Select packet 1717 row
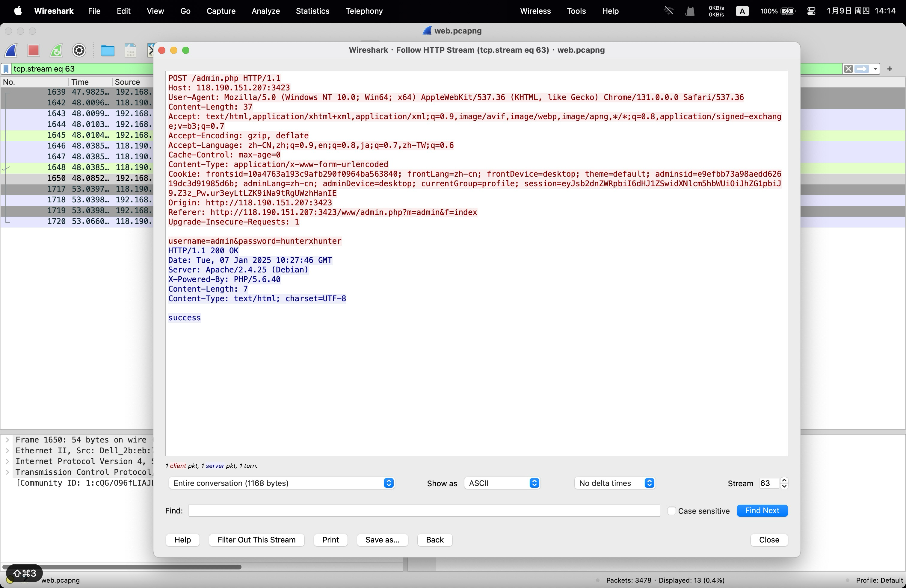The height and width of the screenshot is (588, 906). pyautogui.click(x=76, y=189)
